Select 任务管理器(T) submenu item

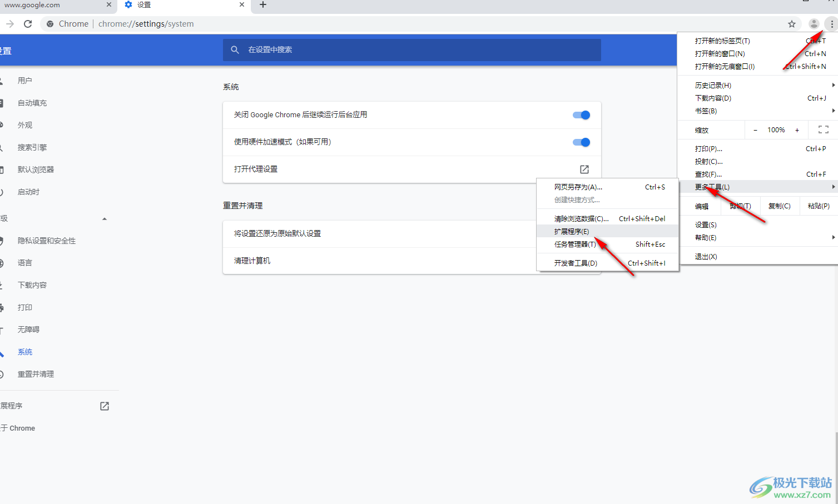coord(607,244)
